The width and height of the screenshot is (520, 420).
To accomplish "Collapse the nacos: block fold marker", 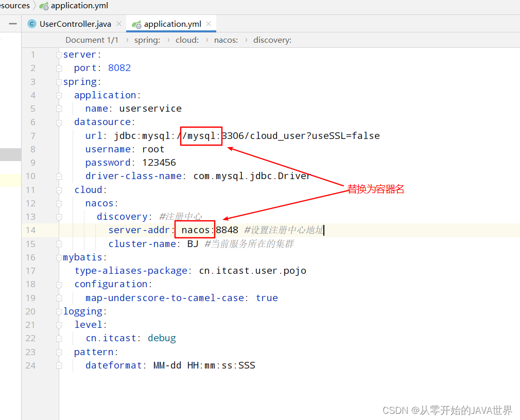I will [59, 203].
